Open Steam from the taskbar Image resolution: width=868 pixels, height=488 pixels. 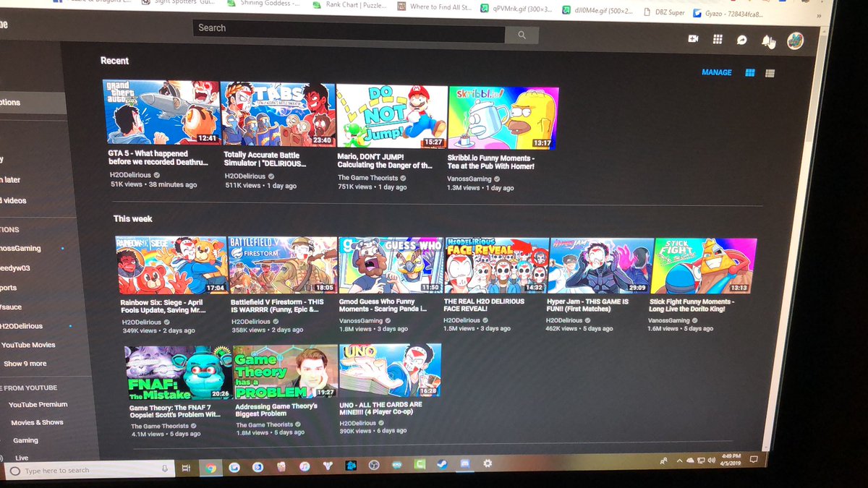442,465
